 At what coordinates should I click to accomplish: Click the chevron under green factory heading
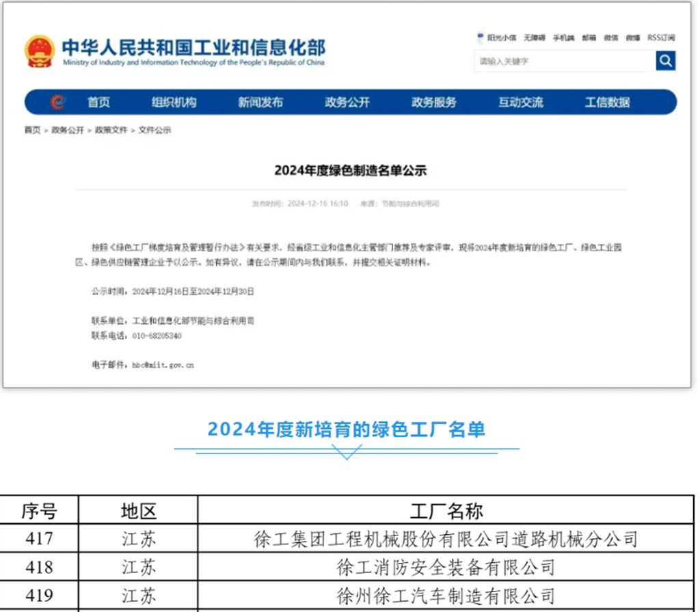pyautogui.click(x=347, y=452)
